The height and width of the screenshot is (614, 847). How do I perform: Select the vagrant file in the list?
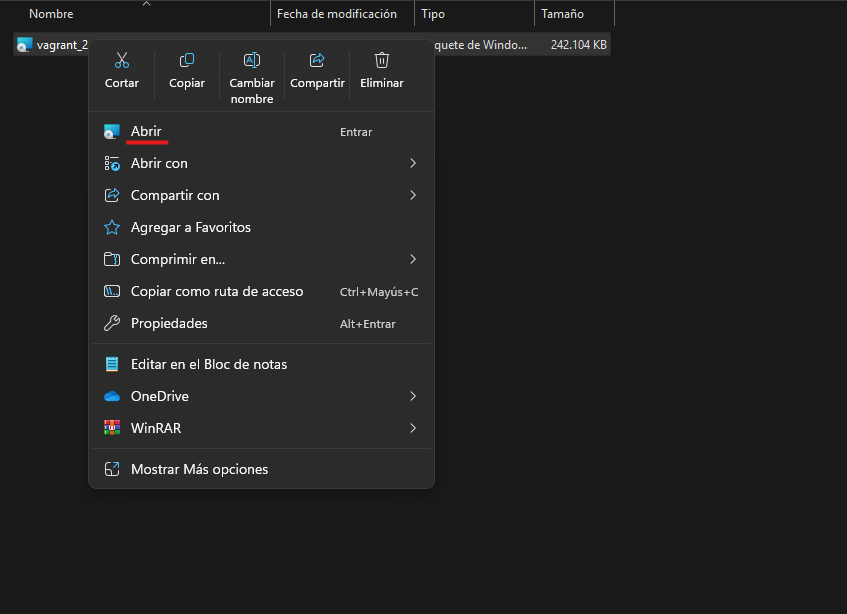tap(55, 45)
